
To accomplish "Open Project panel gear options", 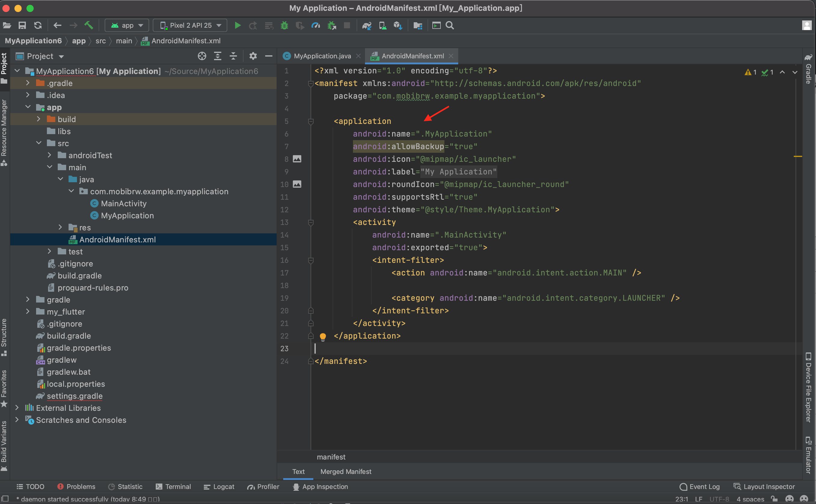I will click(x=253, y=56).
